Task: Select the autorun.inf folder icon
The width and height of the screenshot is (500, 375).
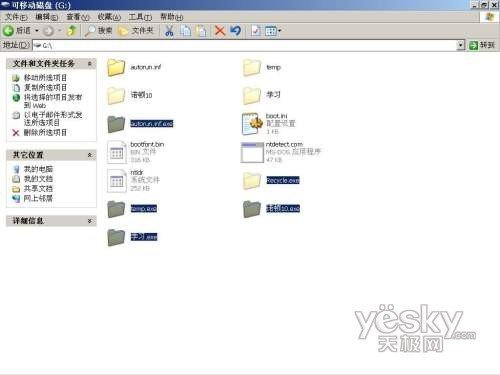Action: tap(116, 67)
